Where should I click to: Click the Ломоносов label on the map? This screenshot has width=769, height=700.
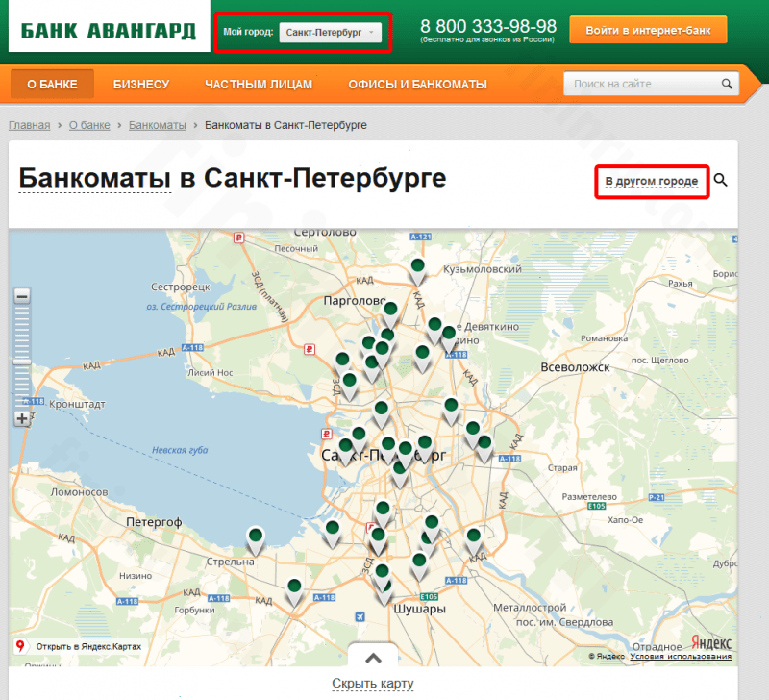pos(79,492)
